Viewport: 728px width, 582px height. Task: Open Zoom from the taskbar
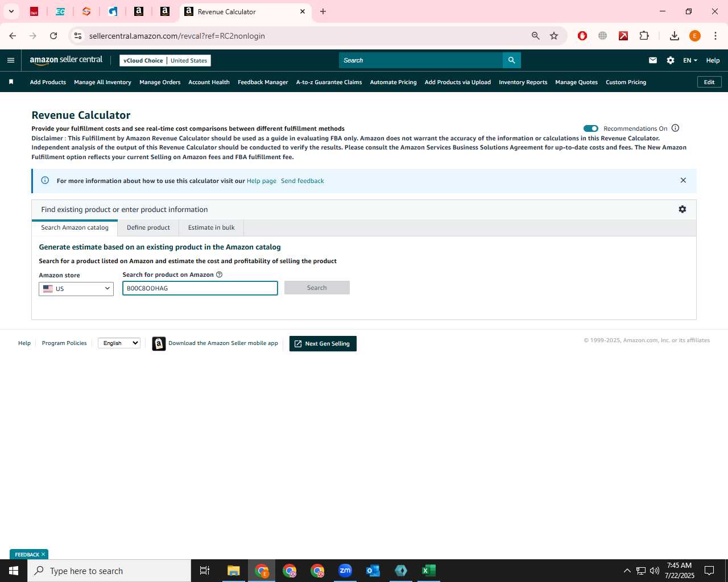(345, 571)
